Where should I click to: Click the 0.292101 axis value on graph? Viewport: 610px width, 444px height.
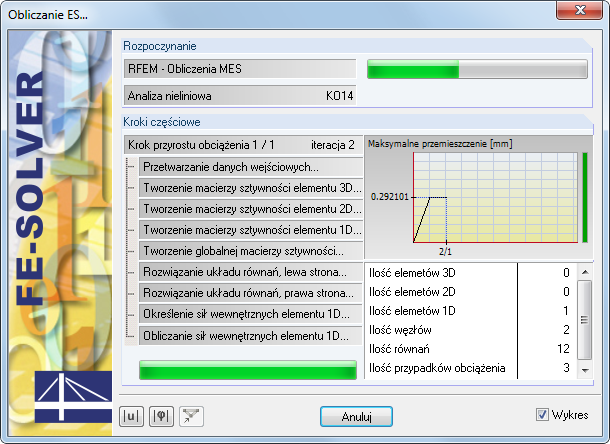pyautogui.click(x=389, y=197)
